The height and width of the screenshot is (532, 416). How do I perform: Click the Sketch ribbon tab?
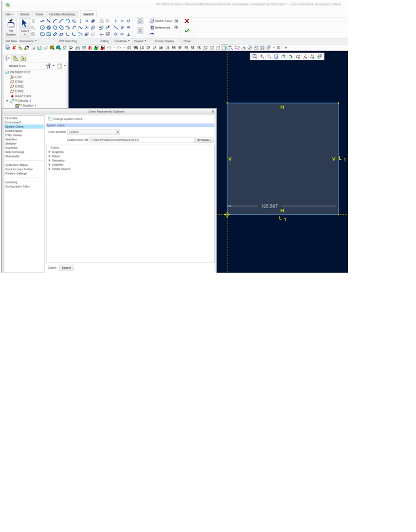(x=88, y=14)
